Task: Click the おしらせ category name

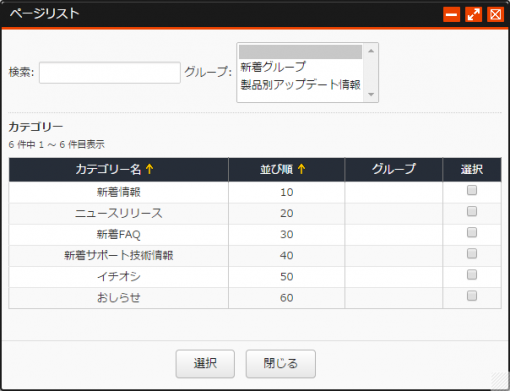Action: point(119,298)
